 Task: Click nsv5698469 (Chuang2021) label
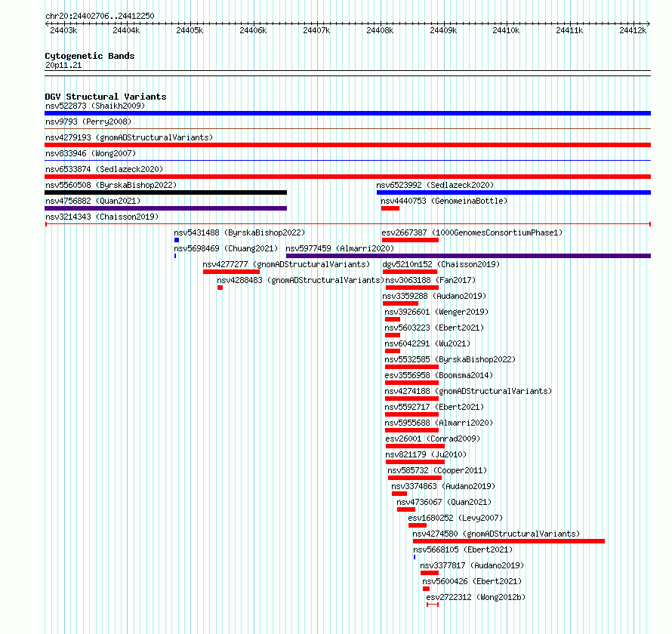tap(226, 248)
